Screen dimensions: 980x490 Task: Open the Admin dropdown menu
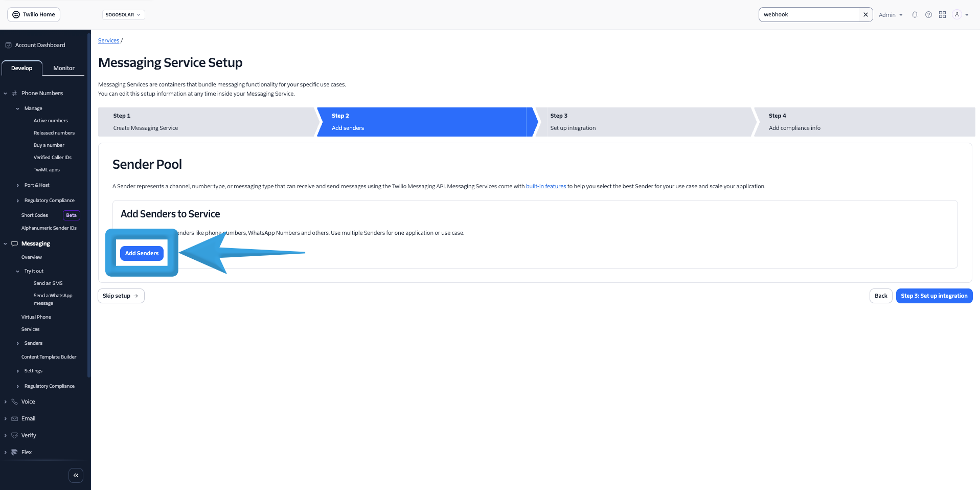point(891,15)
